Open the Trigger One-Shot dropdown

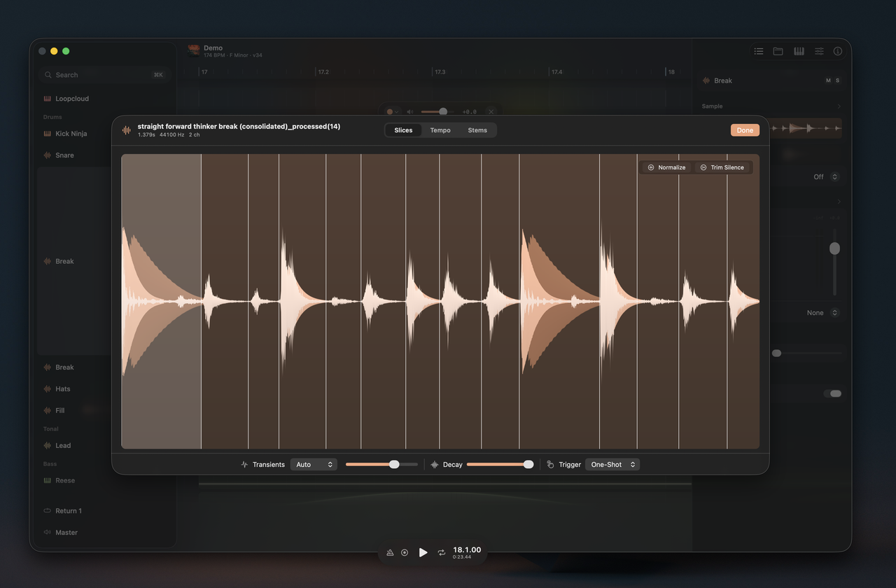612,465
